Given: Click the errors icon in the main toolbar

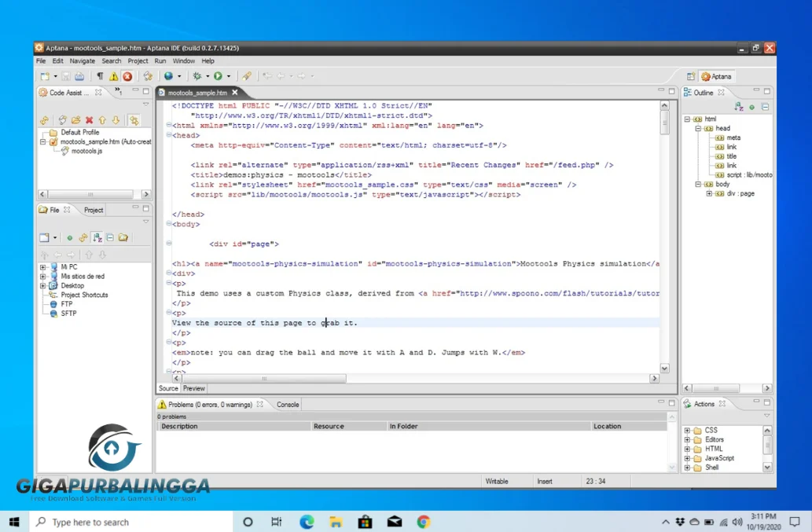Looking at the screenshot, I should click(x=127, y=76).
